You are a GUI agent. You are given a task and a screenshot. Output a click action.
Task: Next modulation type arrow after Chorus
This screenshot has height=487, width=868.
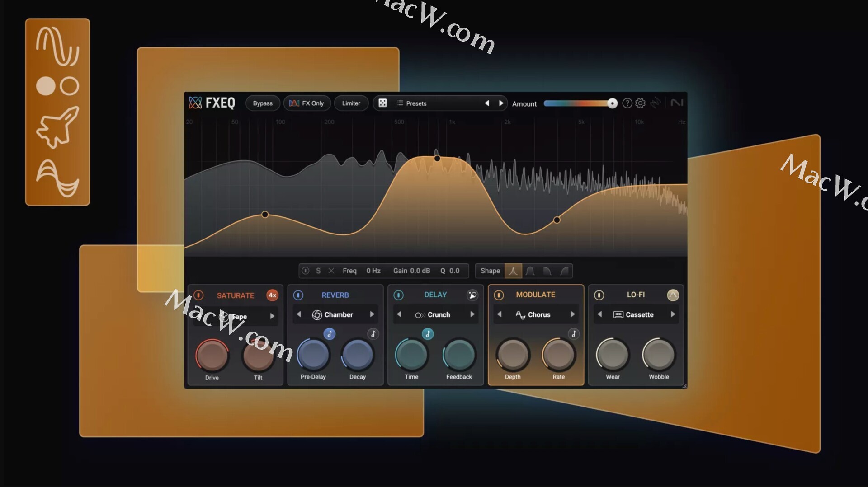click(x=573, y=314)
